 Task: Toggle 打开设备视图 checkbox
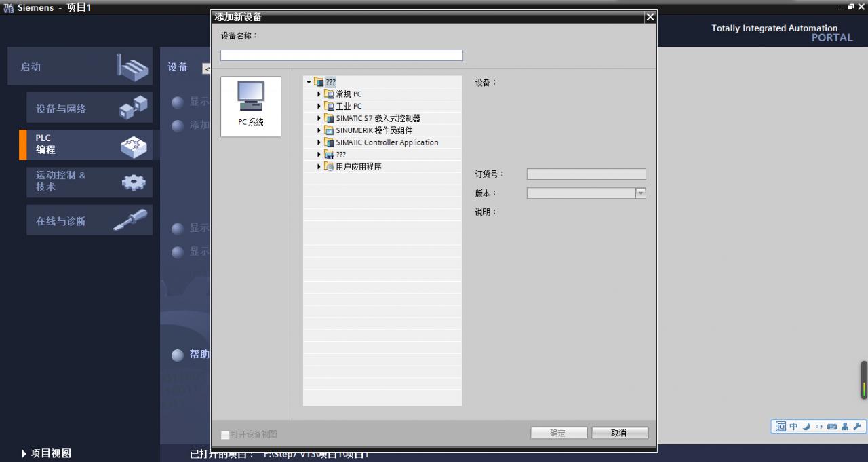(225, 434)
